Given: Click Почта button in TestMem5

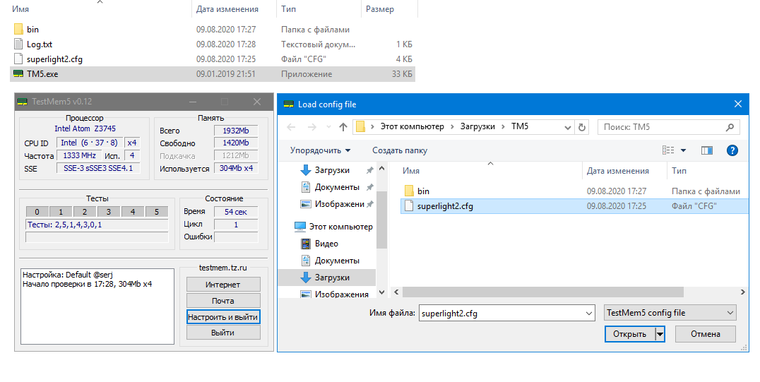Looking at the screenshot, I should (223, 301).
